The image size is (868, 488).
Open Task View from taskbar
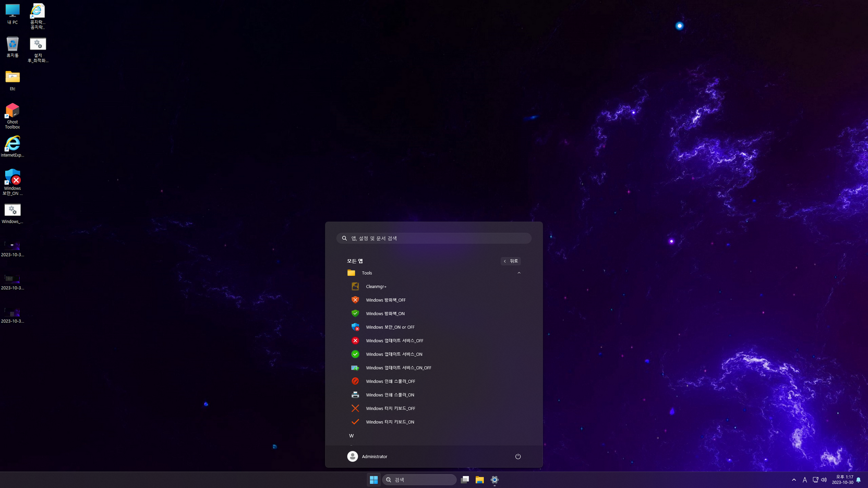point(465,480)
